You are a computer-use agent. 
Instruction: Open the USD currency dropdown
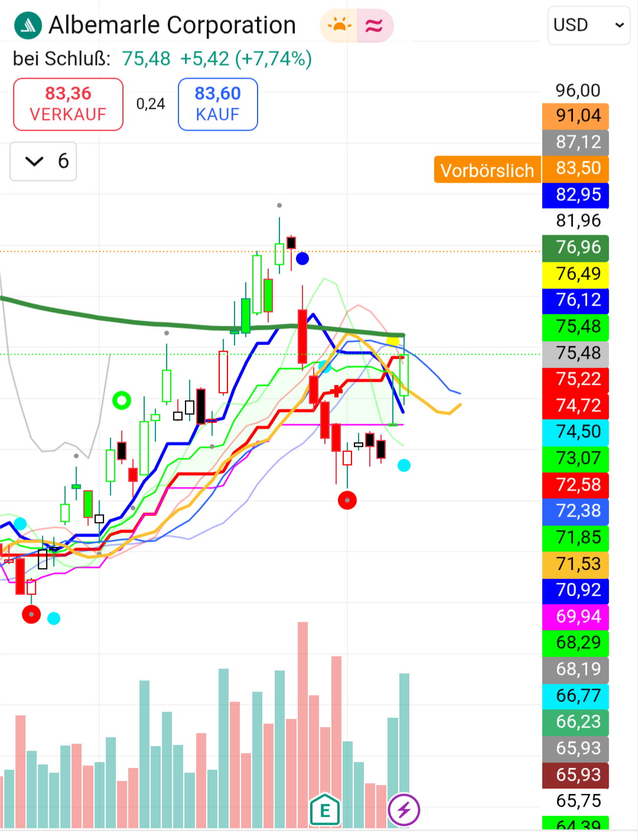click(588, 25)
